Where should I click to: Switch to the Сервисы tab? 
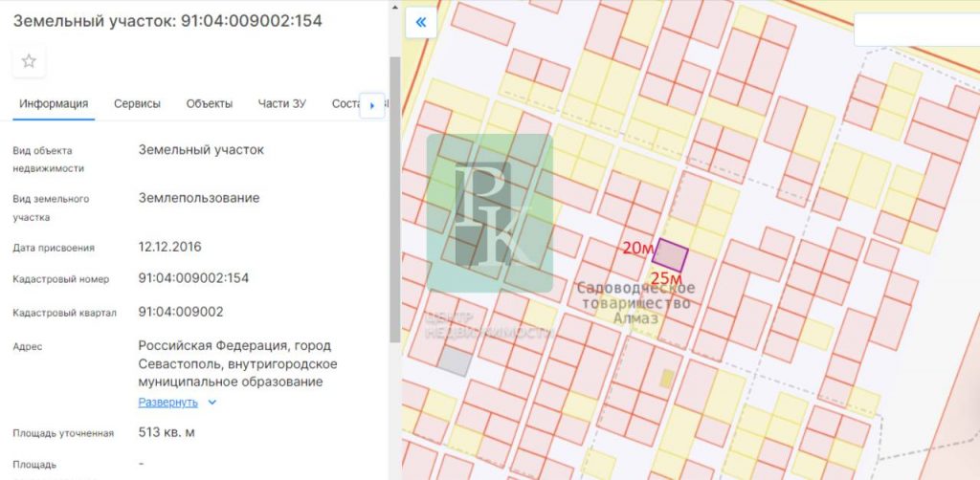(137, 104)
